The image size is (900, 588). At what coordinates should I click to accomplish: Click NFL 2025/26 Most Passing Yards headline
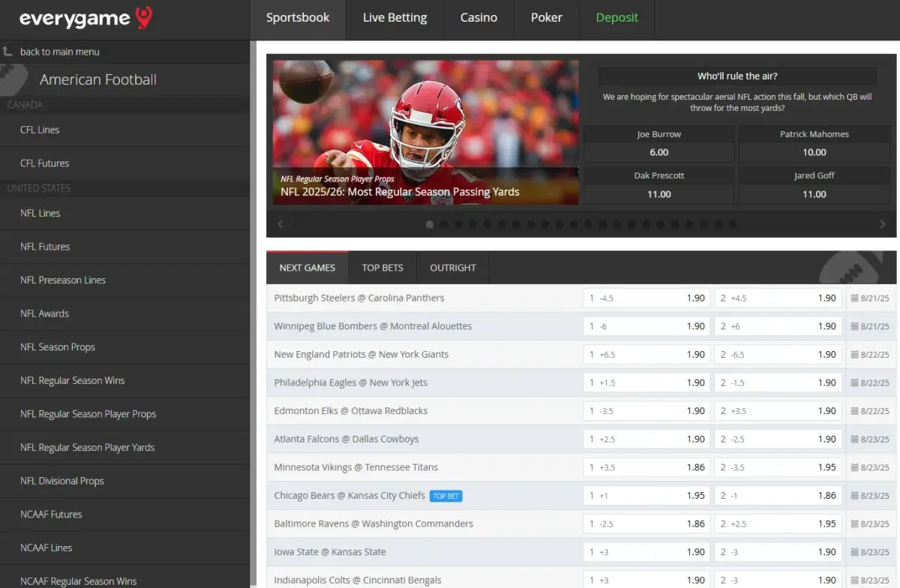point(400,192)
